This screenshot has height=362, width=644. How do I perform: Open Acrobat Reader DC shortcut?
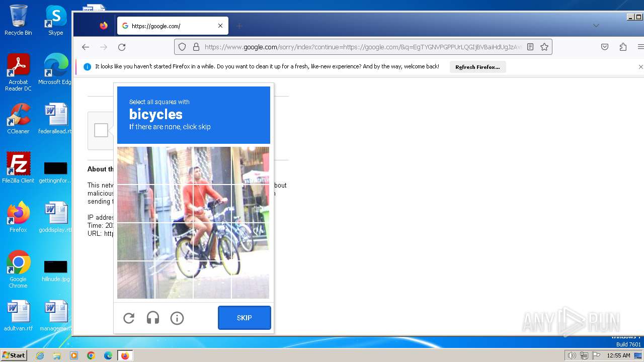(x=18, y=72)
